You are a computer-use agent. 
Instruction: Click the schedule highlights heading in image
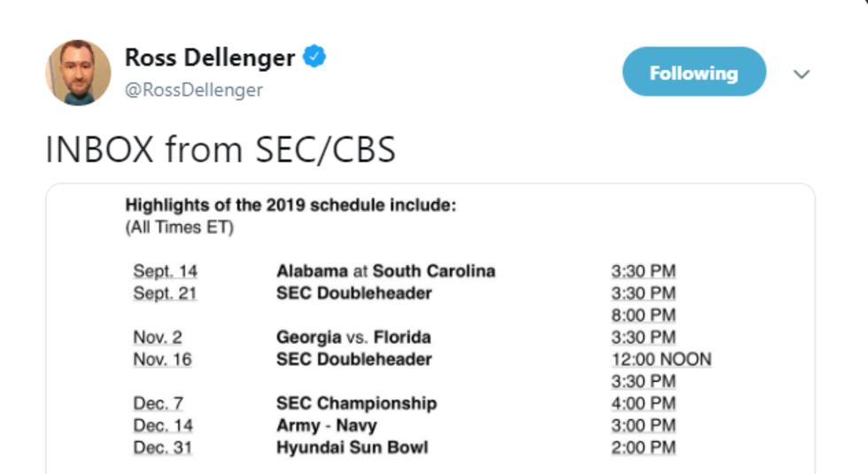click(x=291, y=206)
